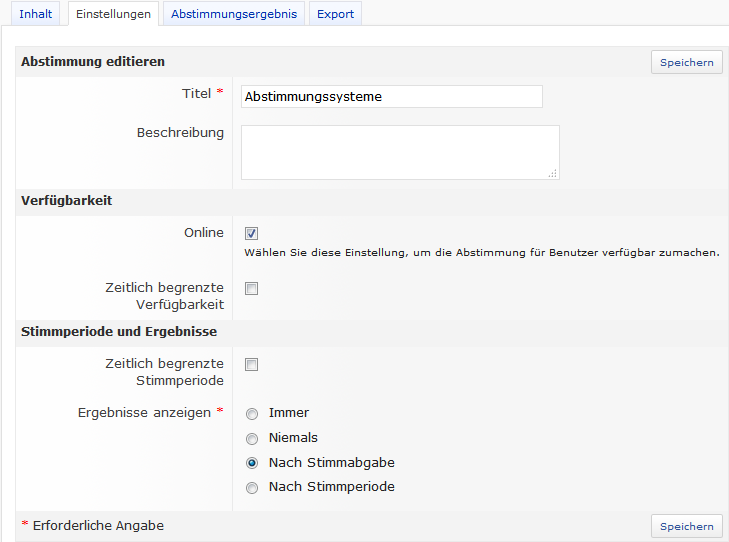Image resolution: width=729 pixels, height=542 pixels.
Task: Click the Ergebnisse anzeigen label
Action: [x=144, y=412]
